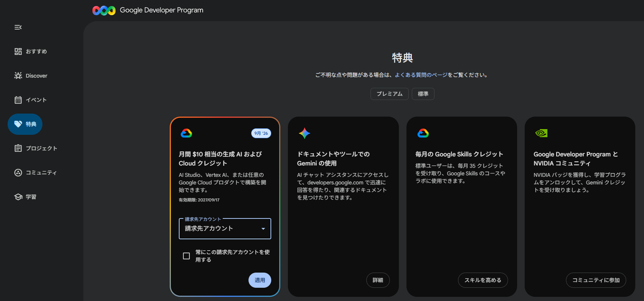The height and width of the screenshot is (301, 644).
Task: Click Google Cloud icon on Skills クレジット card
Action: pyautogui.click(x=423, y=133)
